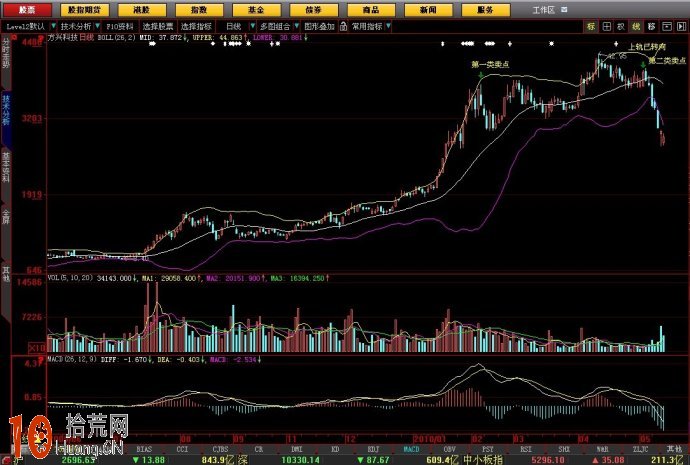Click the 第二类卖点 chart annotation

(668, 61)
